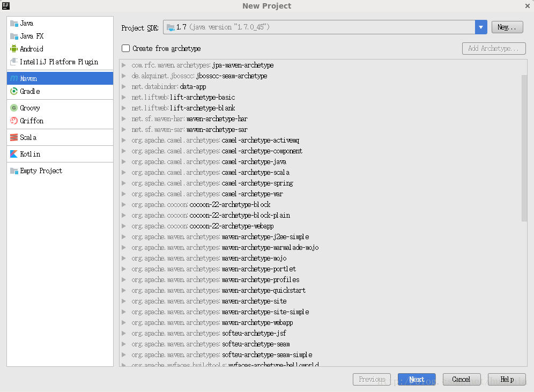This screenshot has width=534, height=392.
Task: Select maven-archetype-portlet row
Action: pos(321,269)
